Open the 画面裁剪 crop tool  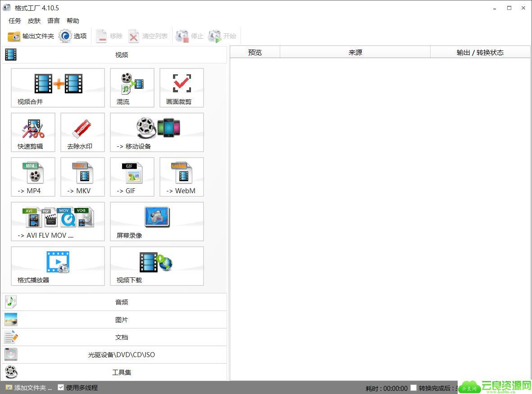(x=182, y=88)
